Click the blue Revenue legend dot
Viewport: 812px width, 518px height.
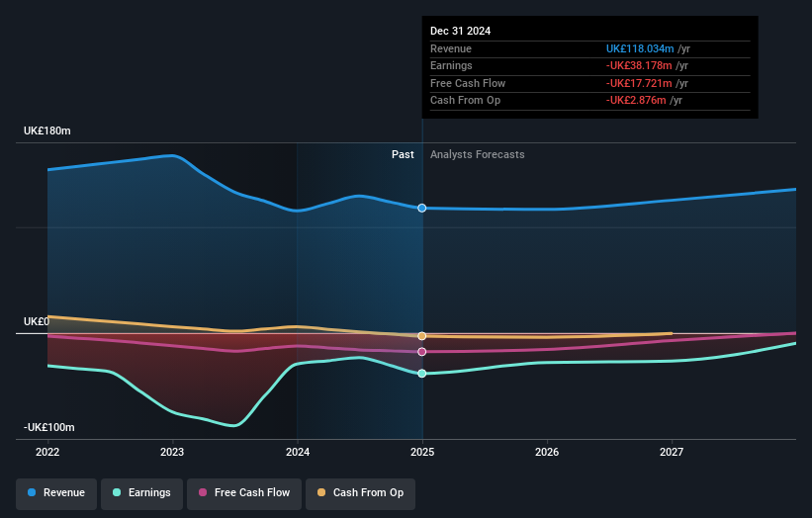tap(32, 492)
